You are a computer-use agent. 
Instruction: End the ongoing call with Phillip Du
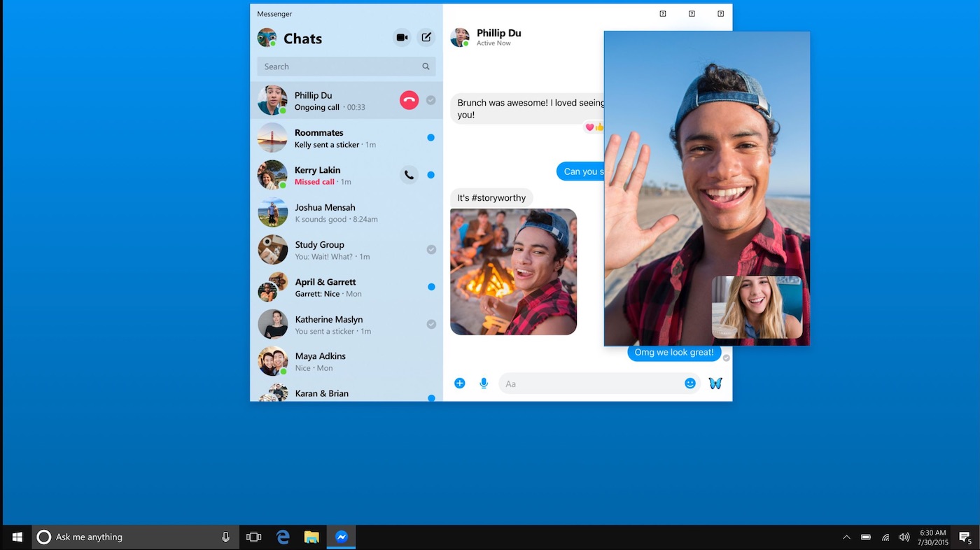click(409, 100)
